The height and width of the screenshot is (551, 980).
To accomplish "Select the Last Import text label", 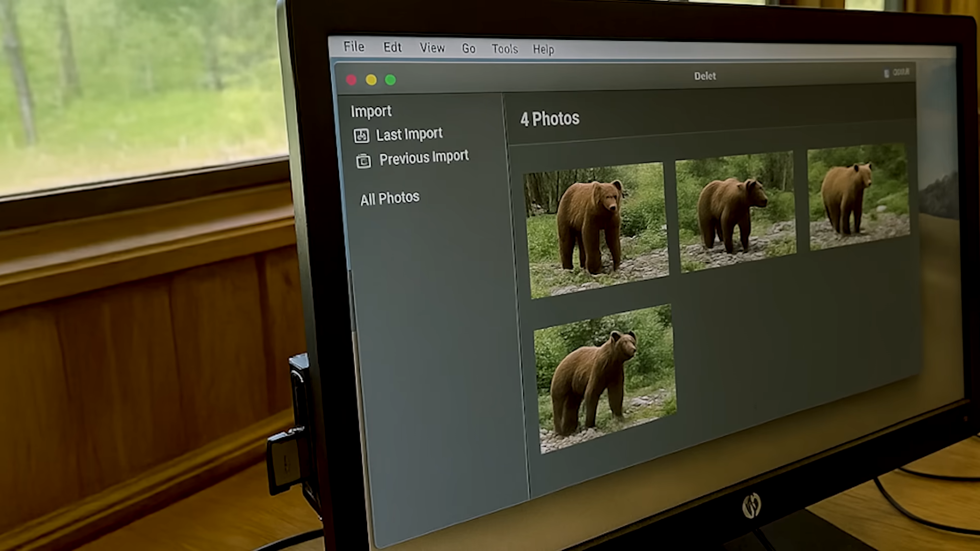I will [x=409, y=134].
